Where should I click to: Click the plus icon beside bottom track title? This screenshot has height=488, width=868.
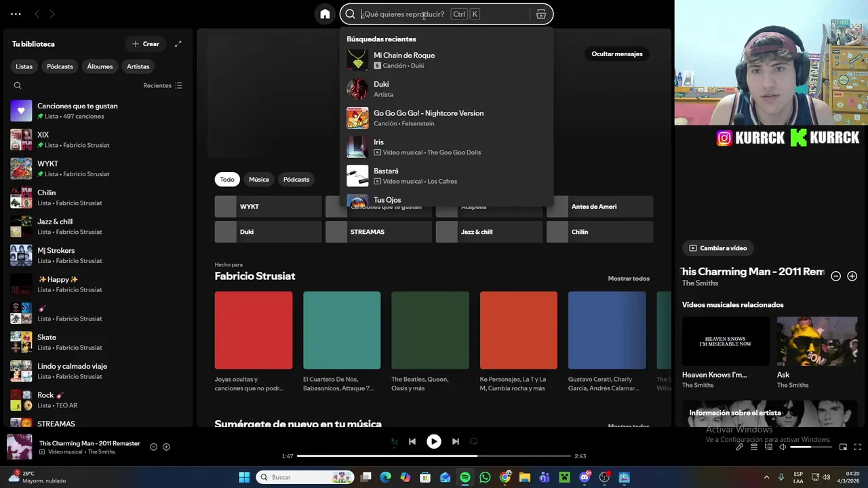(x=166, y=447)
